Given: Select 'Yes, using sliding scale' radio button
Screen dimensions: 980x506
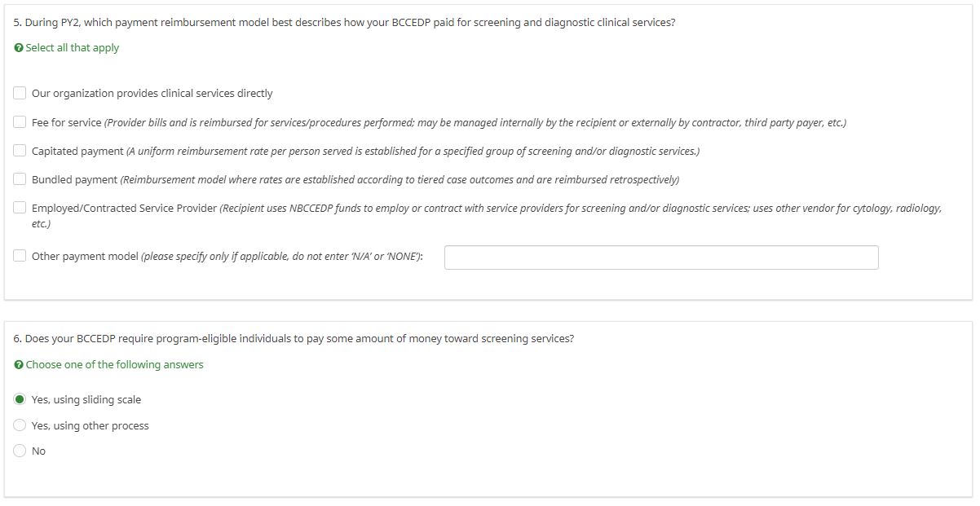Looking at the screenshot, I should click(20, 399).
